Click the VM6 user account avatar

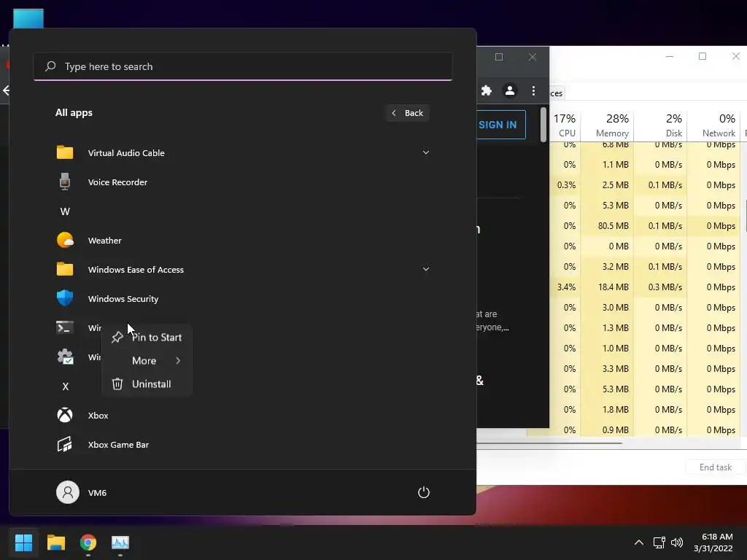[68, 492]
